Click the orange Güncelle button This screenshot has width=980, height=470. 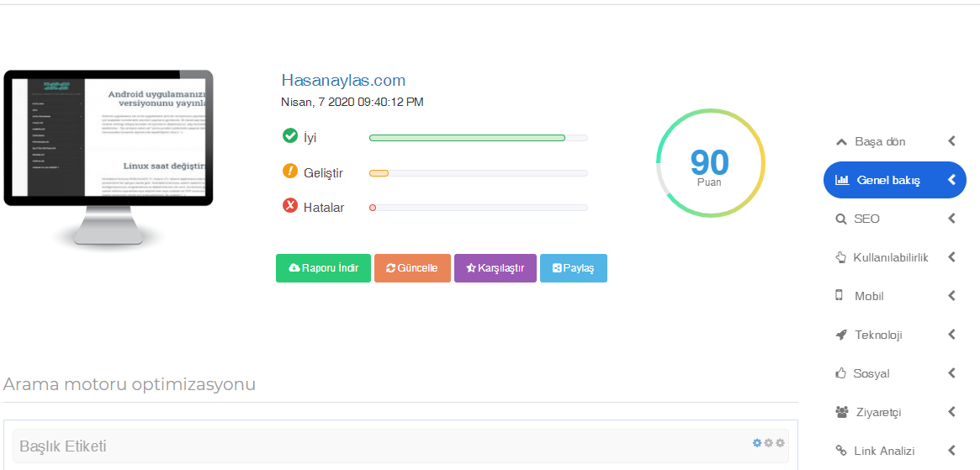tap(412, 268)
